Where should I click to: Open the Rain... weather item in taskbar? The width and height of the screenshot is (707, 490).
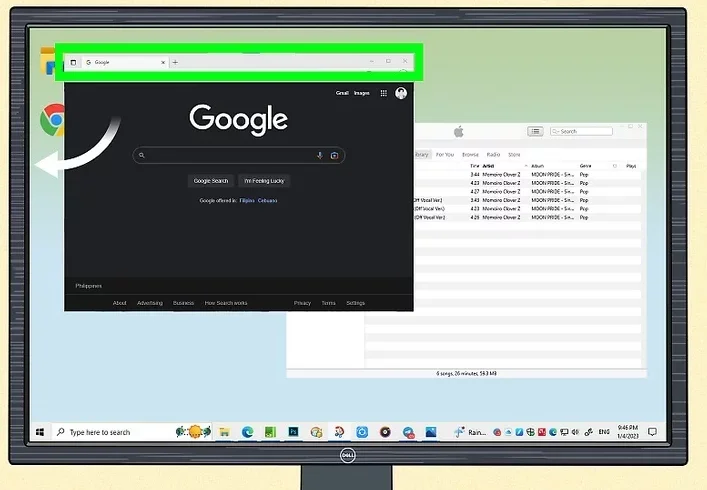[470, 432]
